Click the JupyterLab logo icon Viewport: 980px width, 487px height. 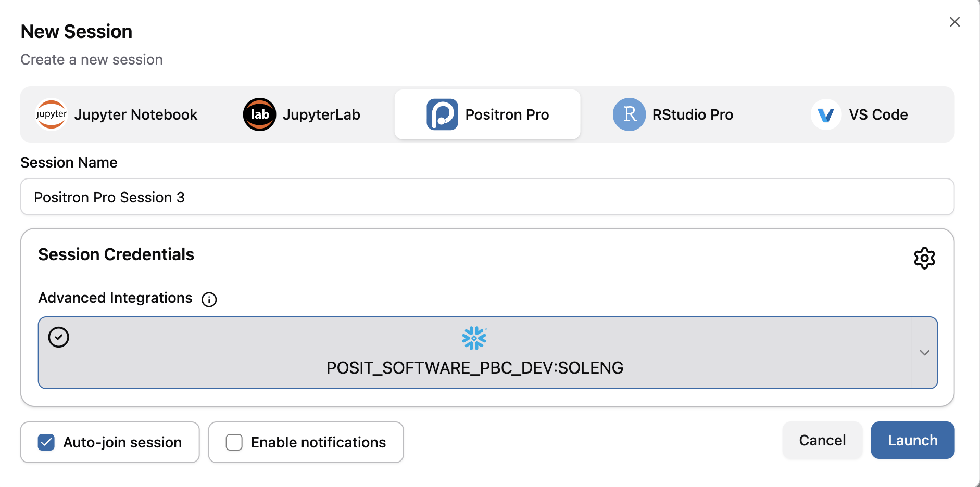259,114
